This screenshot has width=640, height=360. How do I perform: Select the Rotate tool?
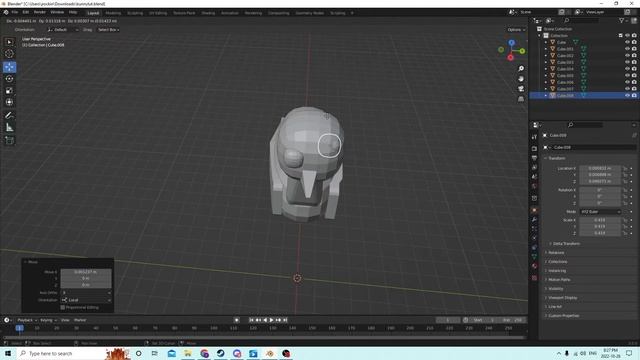pos(9,79)
